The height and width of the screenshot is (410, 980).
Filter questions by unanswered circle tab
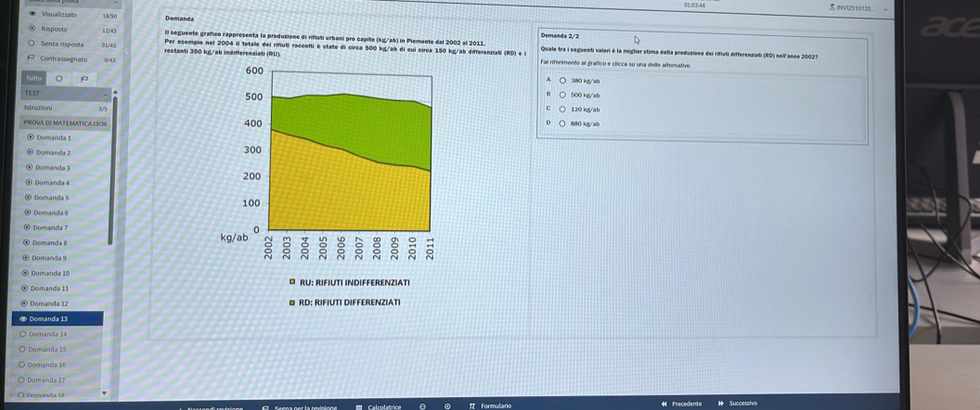[x=58, y=79]
